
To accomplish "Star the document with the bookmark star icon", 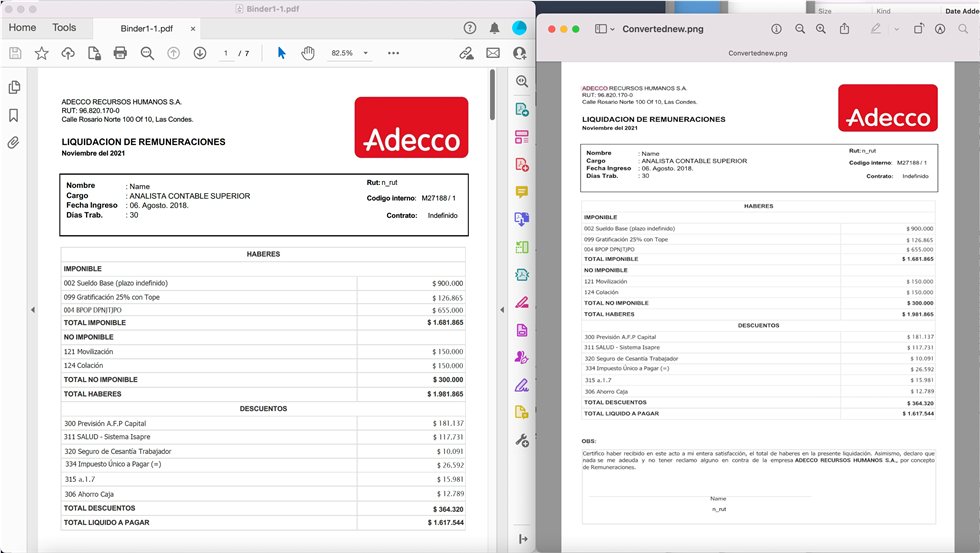I will click(41, 53).
